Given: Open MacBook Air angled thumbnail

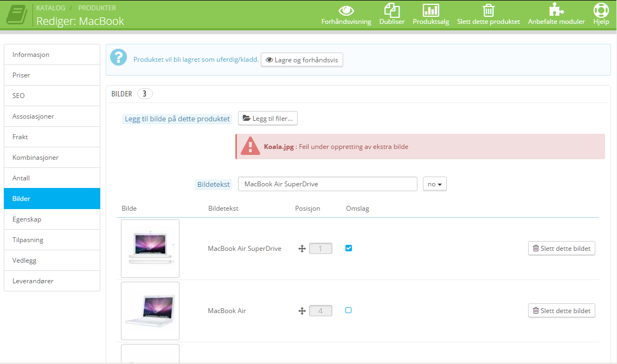Looking at the screenshot, I should coord(150,311).
